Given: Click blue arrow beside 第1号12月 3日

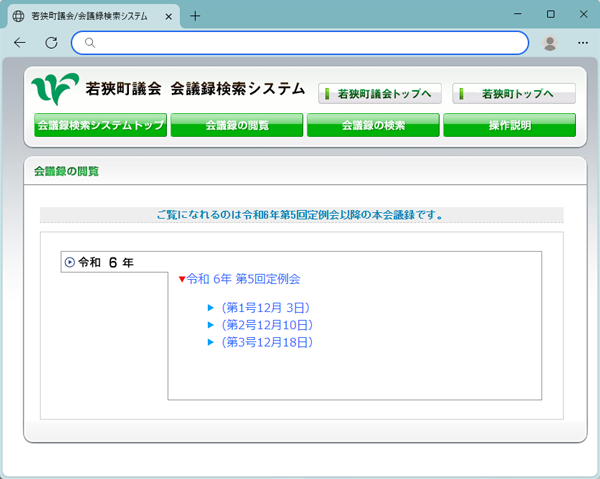Looking at the screenshot, I should click(210, 308).
